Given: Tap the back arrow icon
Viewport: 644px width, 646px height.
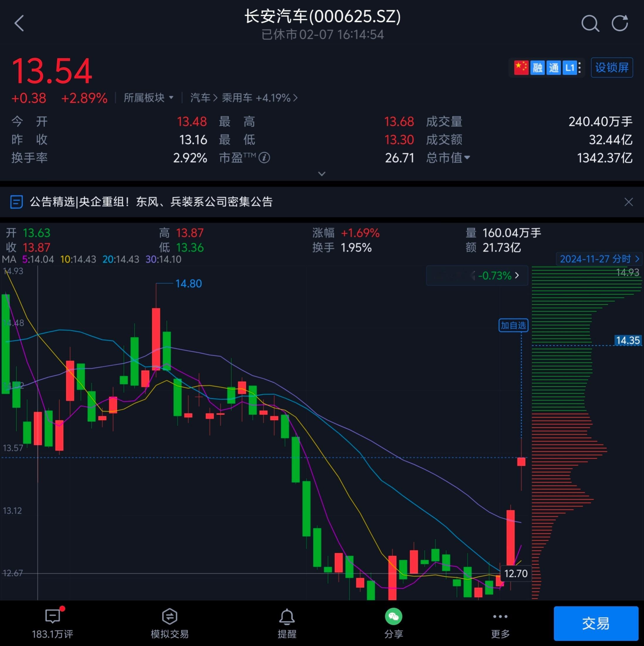Looking at the screenshot, I should tap(19, 23).
